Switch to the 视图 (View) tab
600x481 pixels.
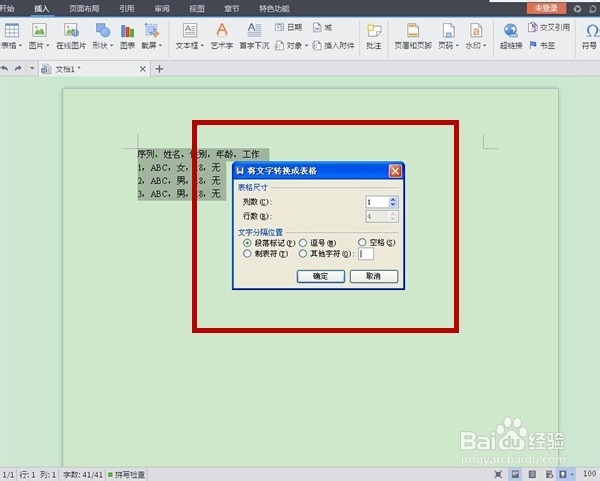pos(197,8)
